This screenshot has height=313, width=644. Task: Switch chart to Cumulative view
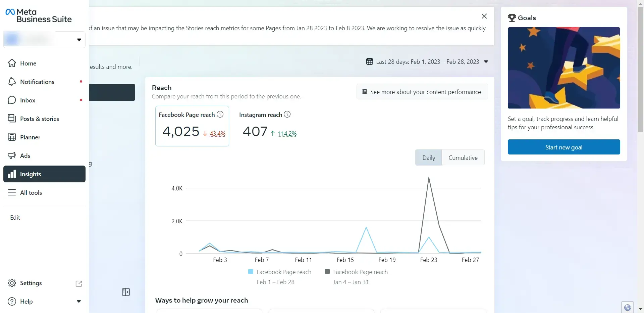coord(463,158)
